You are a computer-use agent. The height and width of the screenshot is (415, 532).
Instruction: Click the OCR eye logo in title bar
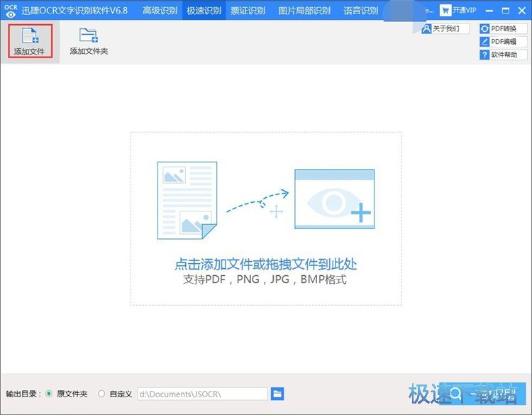[x=11, y=11]
